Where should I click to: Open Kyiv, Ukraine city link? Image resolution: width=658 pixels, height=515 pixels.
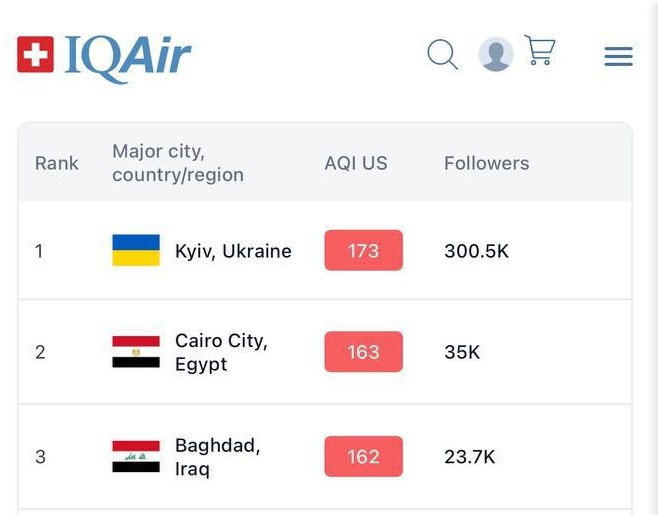tap(233, 251)
